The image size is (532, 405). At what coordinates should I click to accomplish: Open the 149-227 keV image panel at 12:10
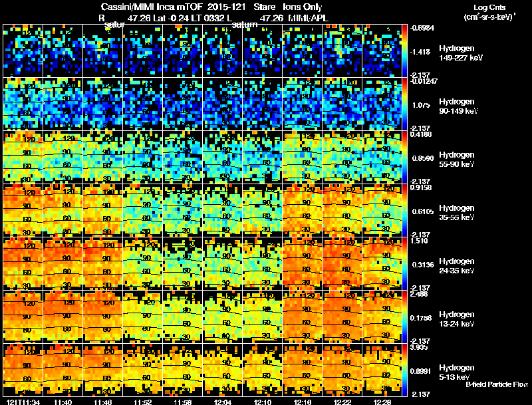[x=262, y=51]
